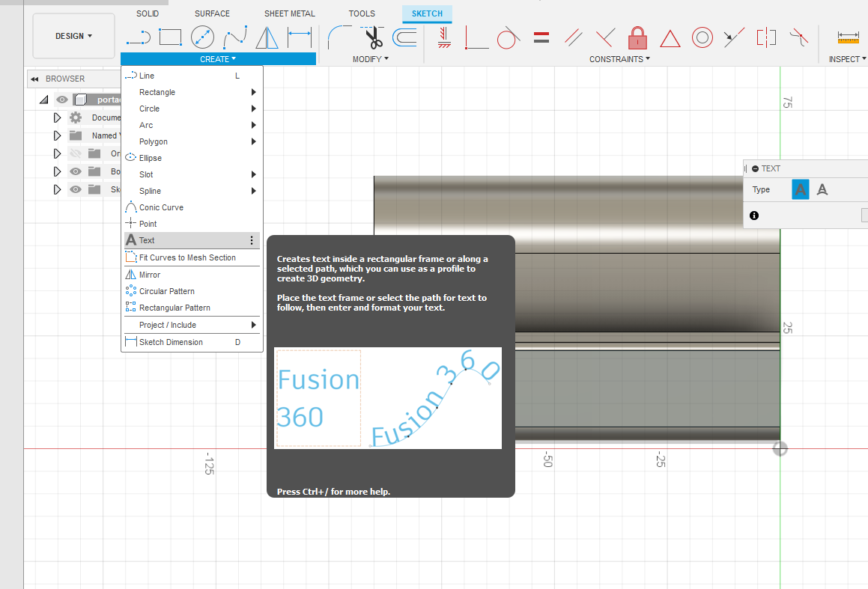Click the Sketch Dimension toolbar icon
Screen dimensions: 868x589
pyautogui.click(x=300, y=36)
